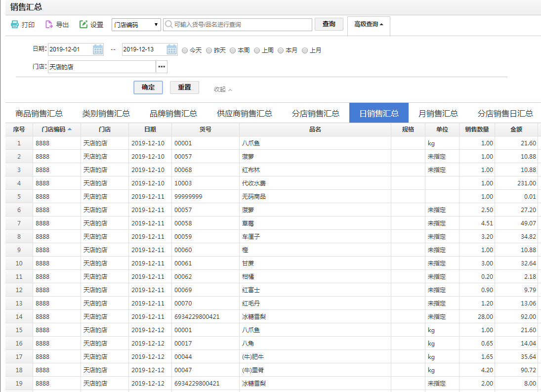541x392 pixels.
Task: Click row 11 item 柑橘
Action: [248, 277]
